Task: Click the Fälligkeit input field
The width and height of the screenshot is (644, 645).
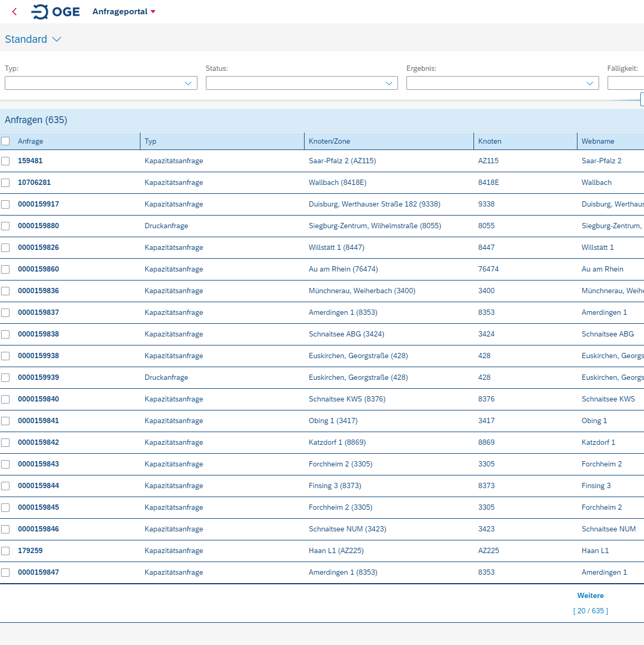Action: [626, 83]
